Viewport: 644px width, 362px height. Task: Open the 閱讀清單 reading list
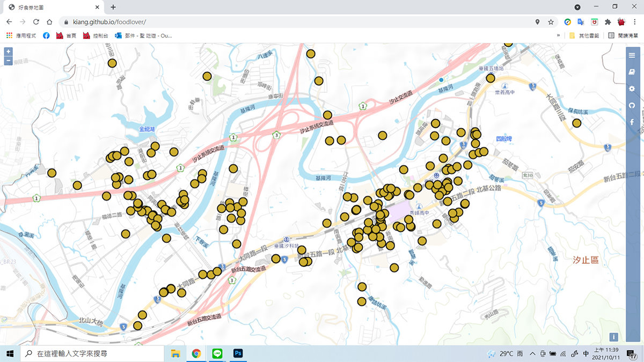click(x=622, y=35)
